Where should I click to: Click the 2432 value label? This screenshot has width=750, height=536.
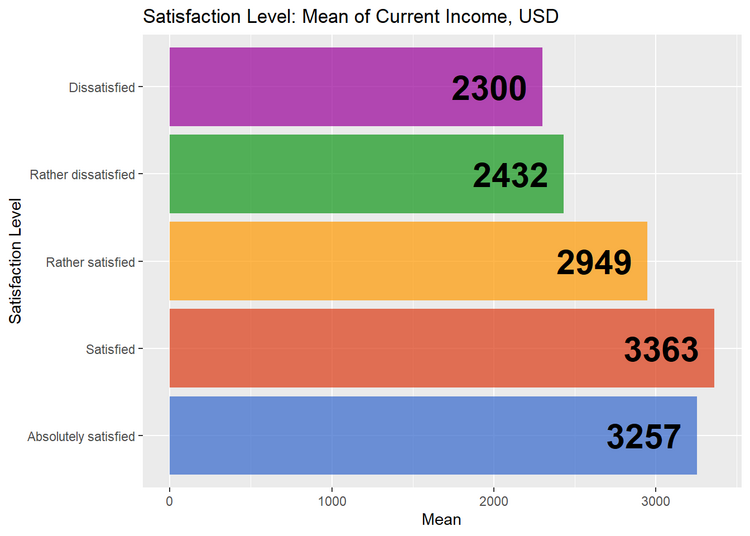coord(510,176)
